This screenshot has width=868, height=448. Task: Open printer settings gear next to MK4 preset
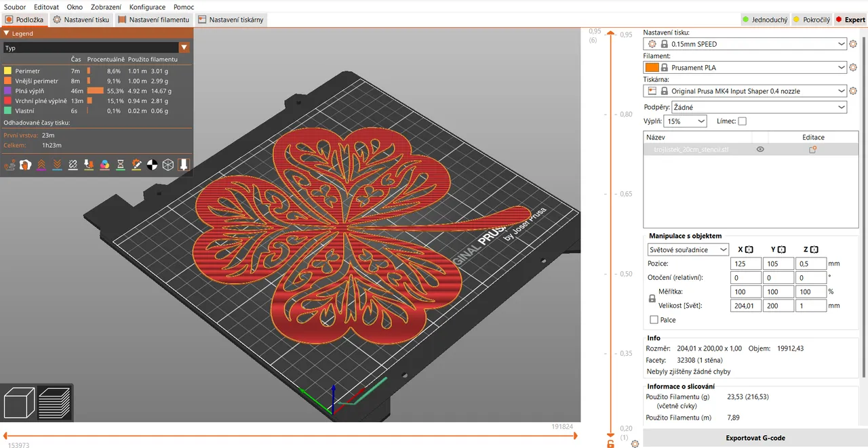853,91
